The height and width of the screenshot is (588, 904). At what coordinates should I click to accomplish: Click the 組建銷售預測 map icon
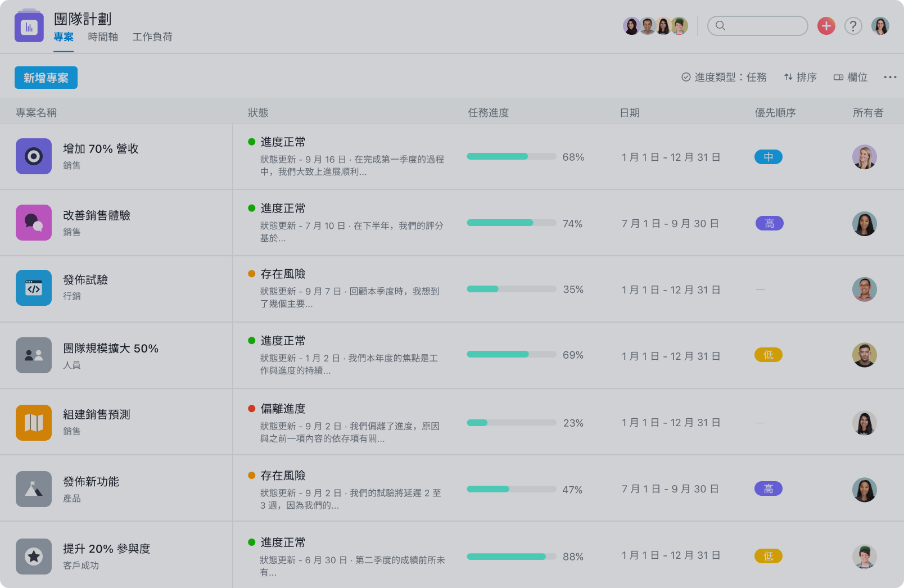tap(34, 422)
